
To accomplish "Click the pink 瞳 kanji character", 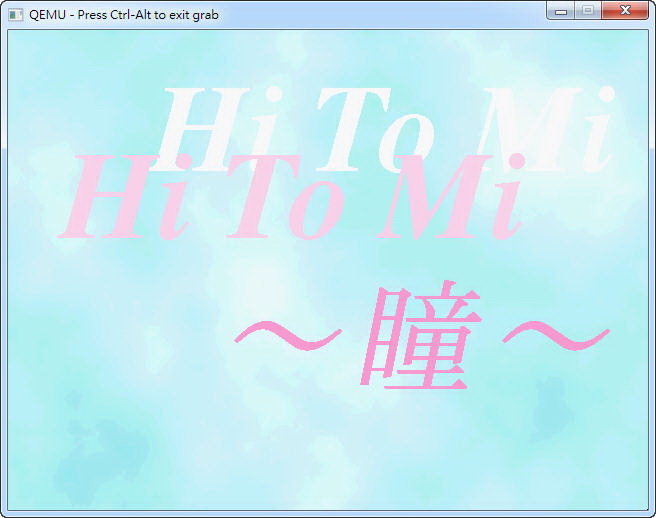I will [x=421, y=335].
